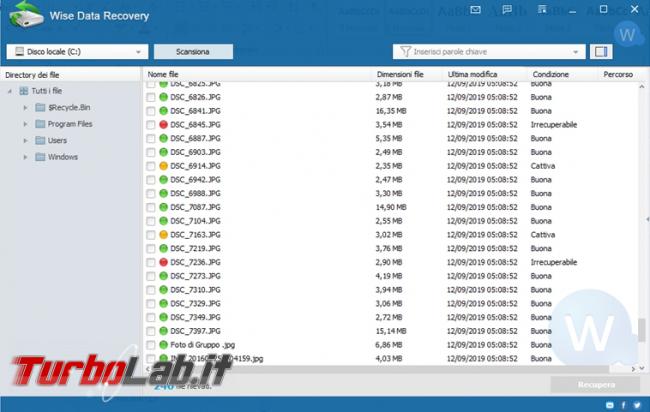The height and width of the screenshot is (412, 650).
Task: Open the Disco locale (C:) drive dropdown
Action: coord(77,52)
